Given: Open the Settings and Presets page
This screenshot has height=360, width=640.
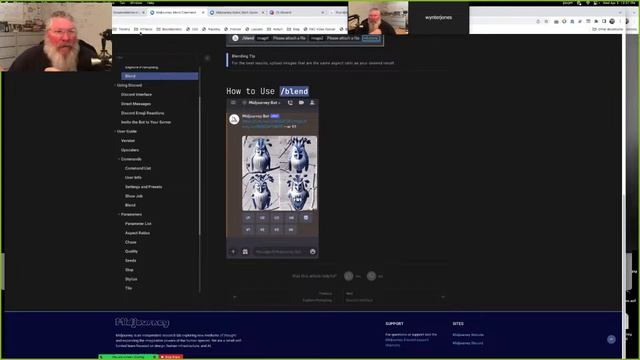Looking at the screenshot, I should click(143, 187).
